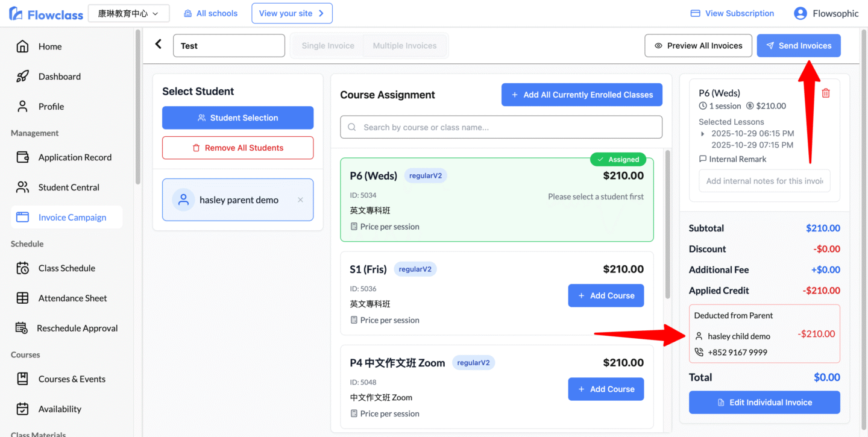
Task: Click the Send Invoices button
Action: 798,46
